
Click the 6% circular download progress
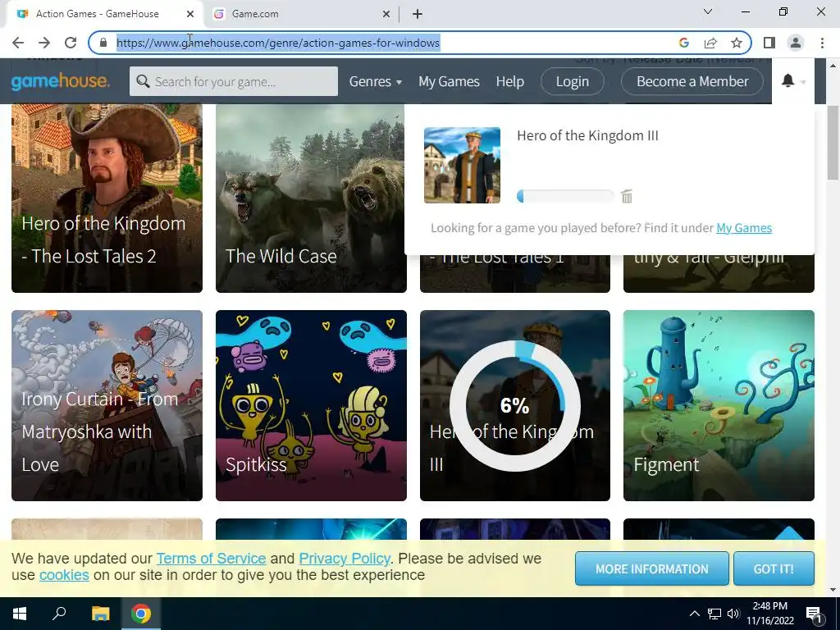point(514,405)
